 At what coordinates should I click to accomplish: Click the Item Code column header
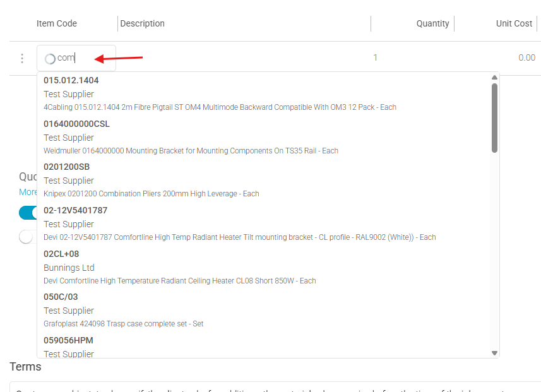57,23
